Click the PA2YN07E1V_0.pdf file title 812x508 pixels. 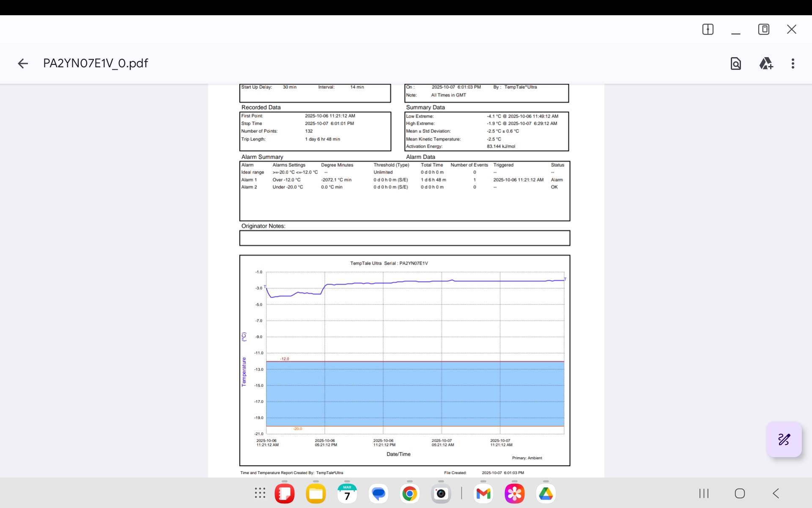point(96,63)
